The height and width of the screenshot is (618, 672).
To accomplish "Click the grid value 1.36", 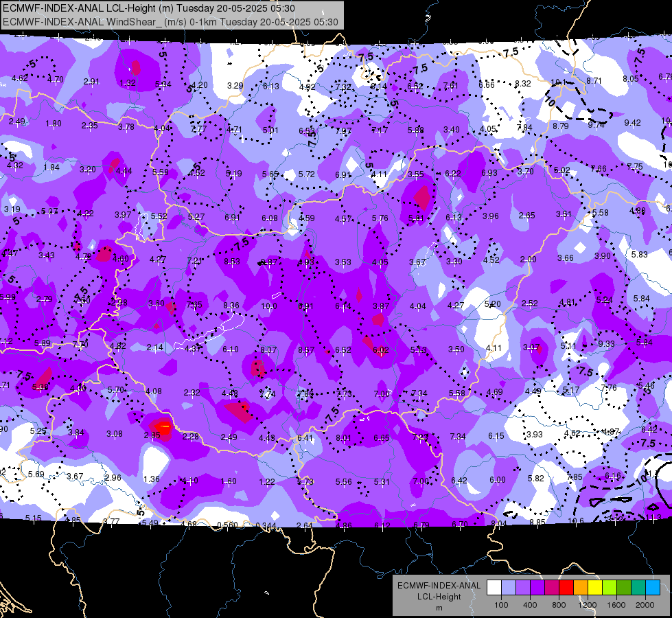I will click(x=152, y=479).
